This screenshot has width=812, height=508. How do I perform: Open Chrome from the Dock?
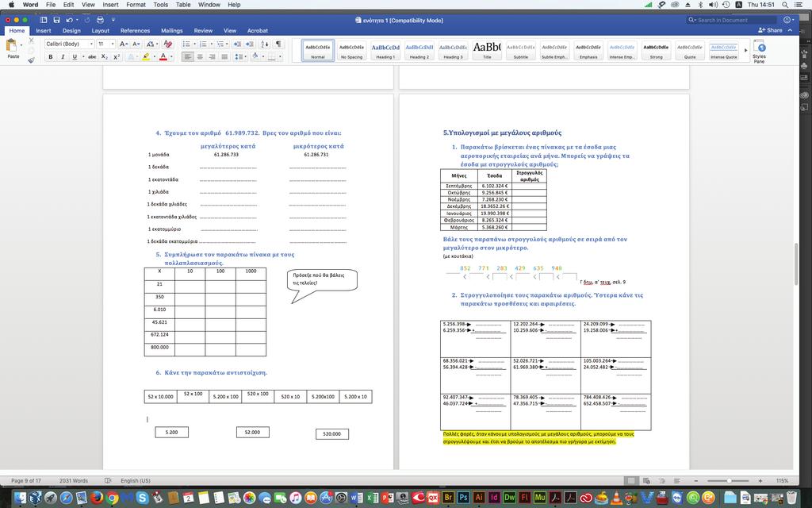coord(113,498)
